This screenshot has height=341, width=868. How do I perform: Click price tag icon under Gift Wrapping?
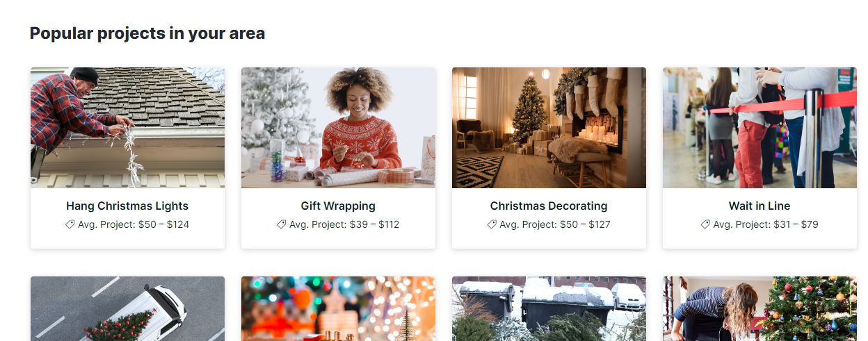(282, 225)
